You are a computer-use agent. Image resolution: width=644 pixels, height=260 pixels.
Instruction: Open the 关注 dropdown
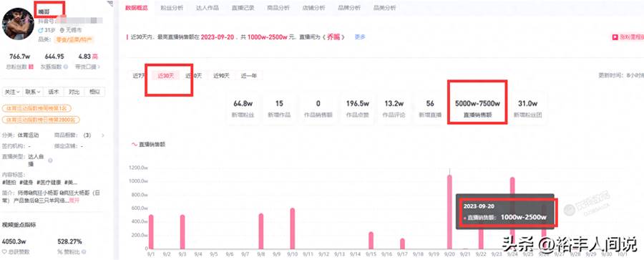12,92
